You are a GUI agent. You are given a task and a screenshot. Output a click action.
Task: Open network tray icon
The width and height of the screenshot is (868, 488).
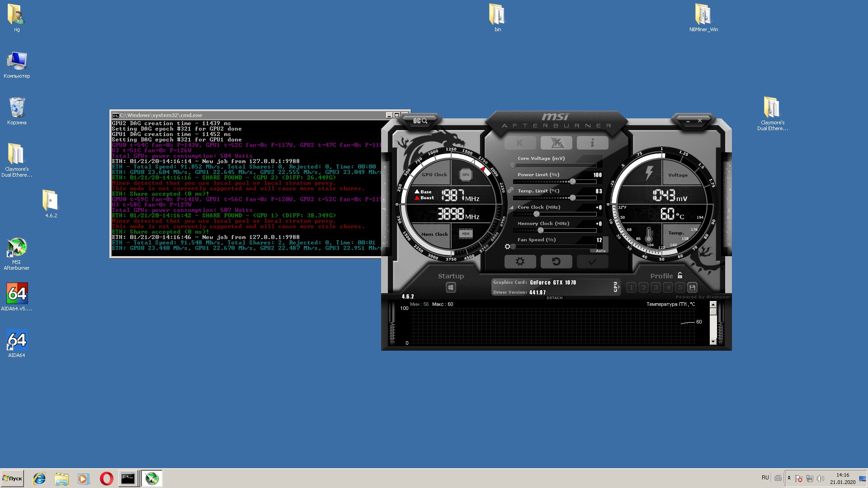[810, 478]
